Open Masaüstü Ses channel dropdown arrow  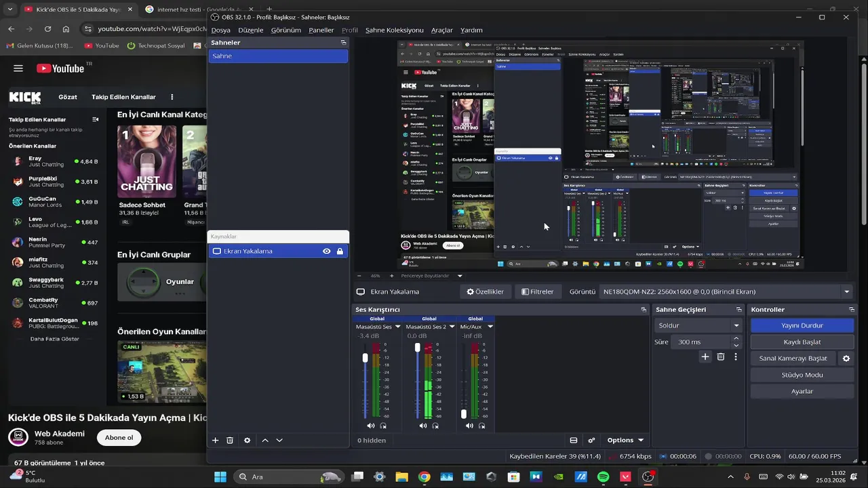coord(398,327)
